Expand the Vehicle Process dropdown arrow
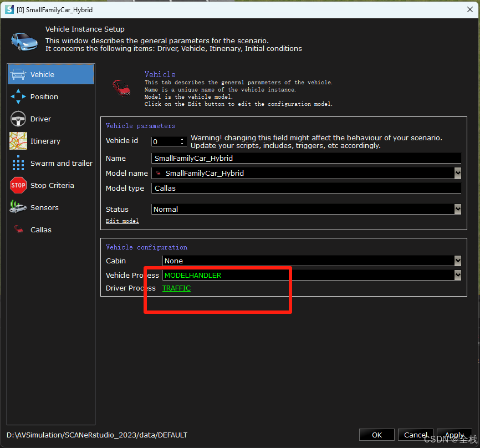Image resolution: width=480 pixels, height=448 pixels. 458,275
